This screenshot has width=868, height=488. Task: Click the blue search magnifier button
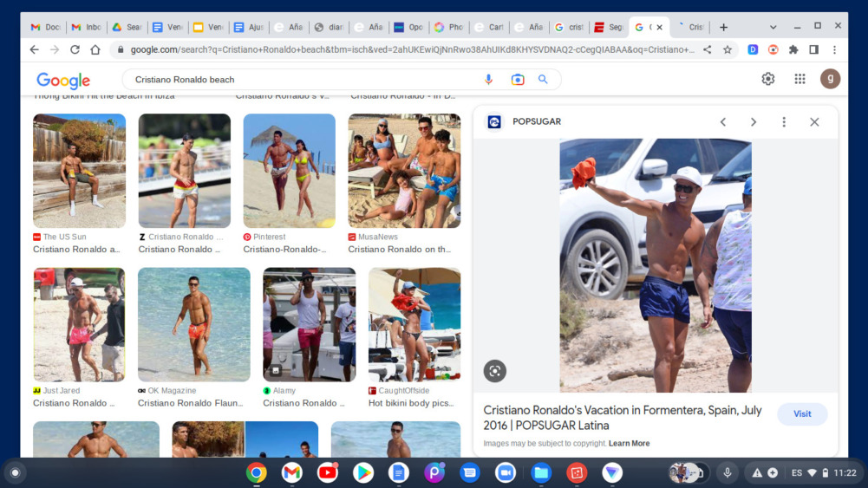click(543, 80)
